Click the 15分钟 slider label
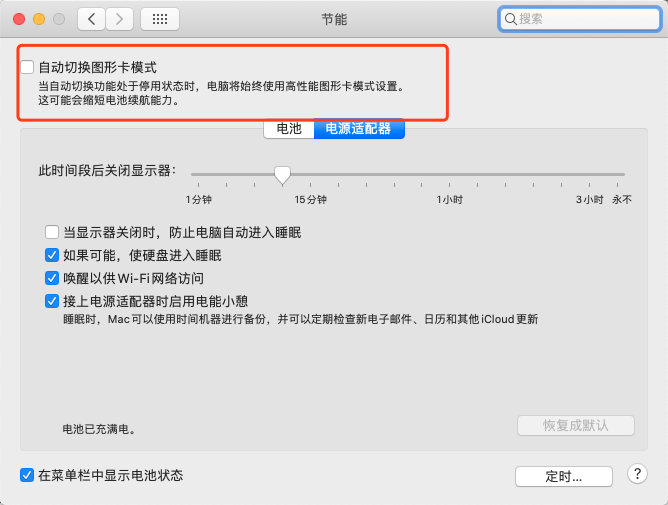 (311, 199)
